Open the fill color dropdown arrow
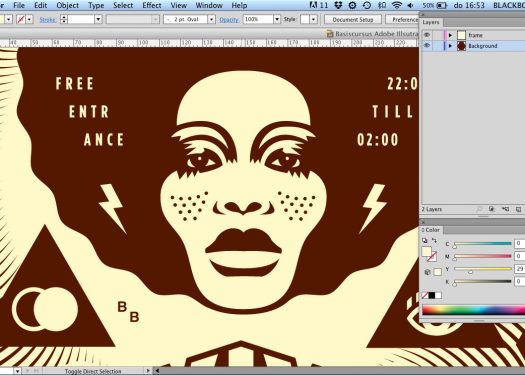525x375 pixels. [x=9, y=19]
